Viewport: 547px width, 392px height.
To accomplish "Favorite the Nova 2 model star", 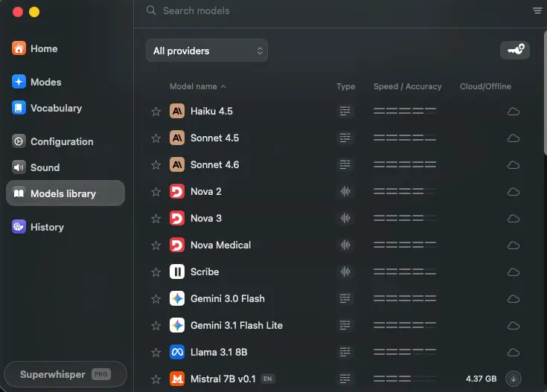I will (x=156, y=192).
